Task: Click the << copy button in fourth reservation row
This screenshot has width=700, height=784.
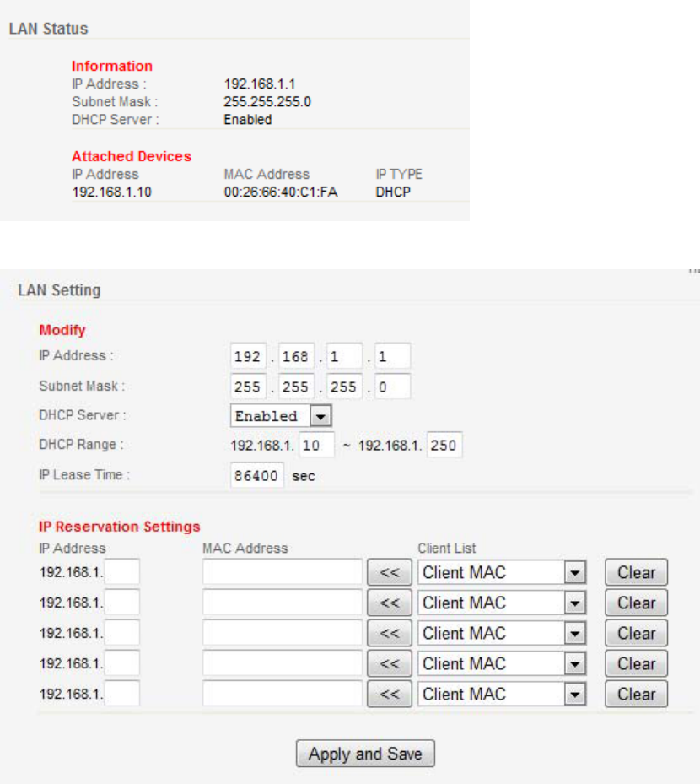Action: pyautogui.click(x=390, y=663)
